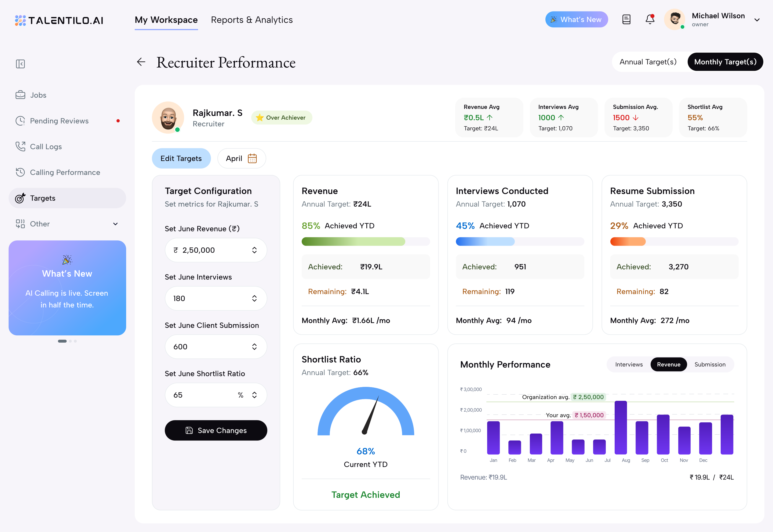Image resolution: width=773 pixels, height=532 pixels.
Task: Click the What's New header button
Action: 577,19
